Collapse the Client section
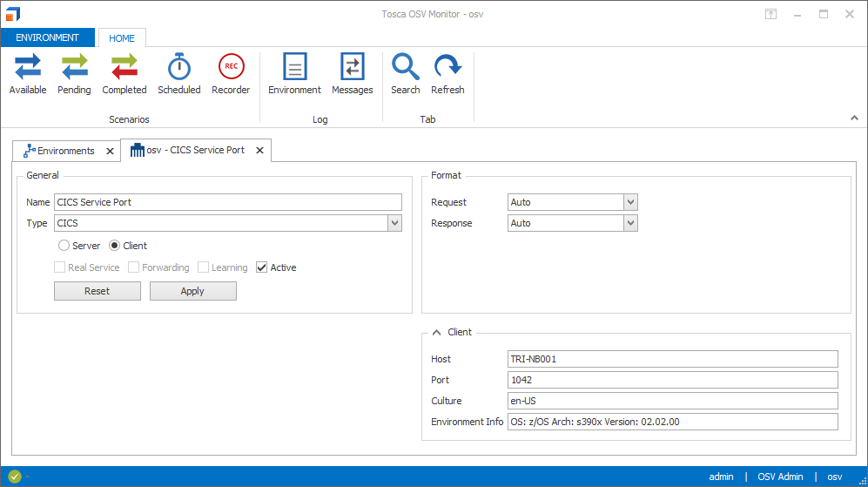 pyautogui.click(x=437, y=332)
